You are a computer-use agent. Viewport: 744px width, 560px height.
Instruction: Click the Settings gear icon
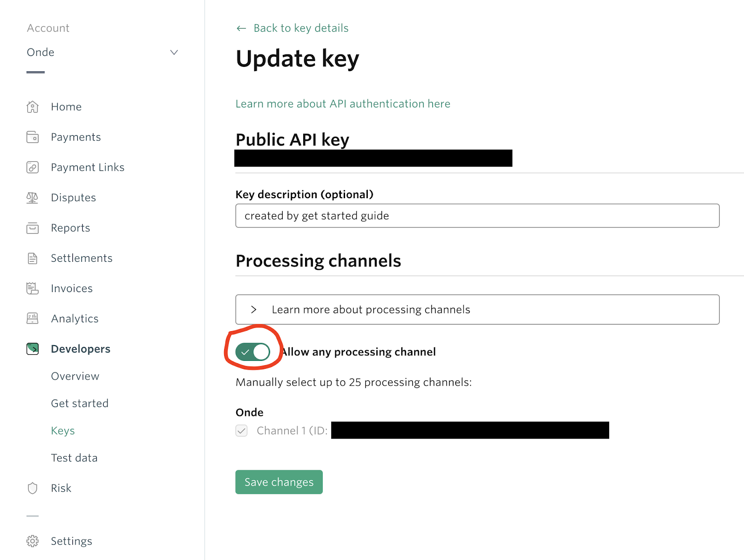[x=33, y=541]
